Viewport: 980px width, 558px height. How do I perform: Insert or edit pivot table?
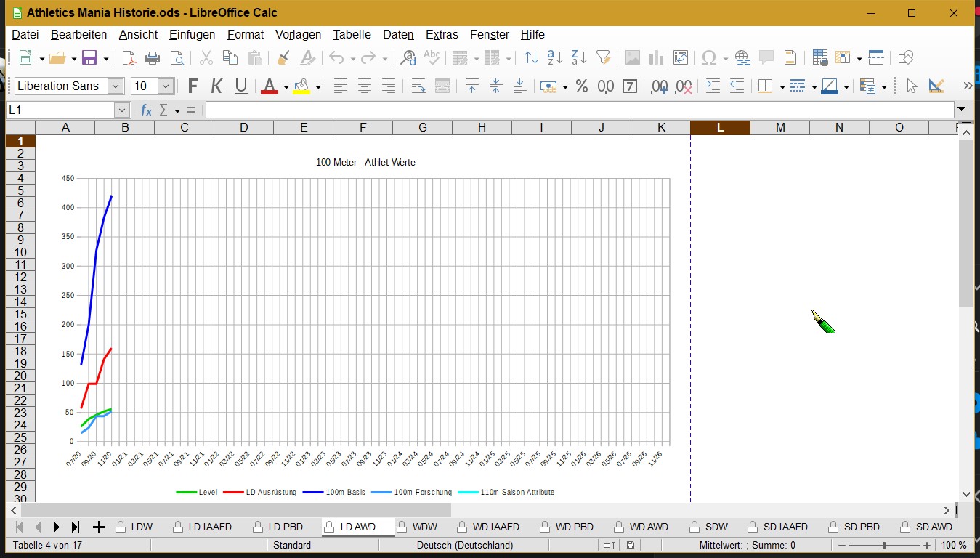[681, 58]
